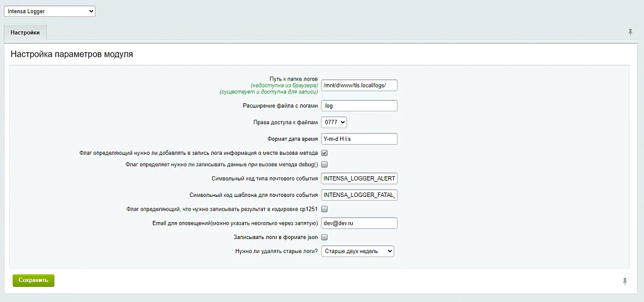Click the label Нужно ли удалять старые логи?
This screenshot has height=302, width=644.
click(x=277, y=251)
